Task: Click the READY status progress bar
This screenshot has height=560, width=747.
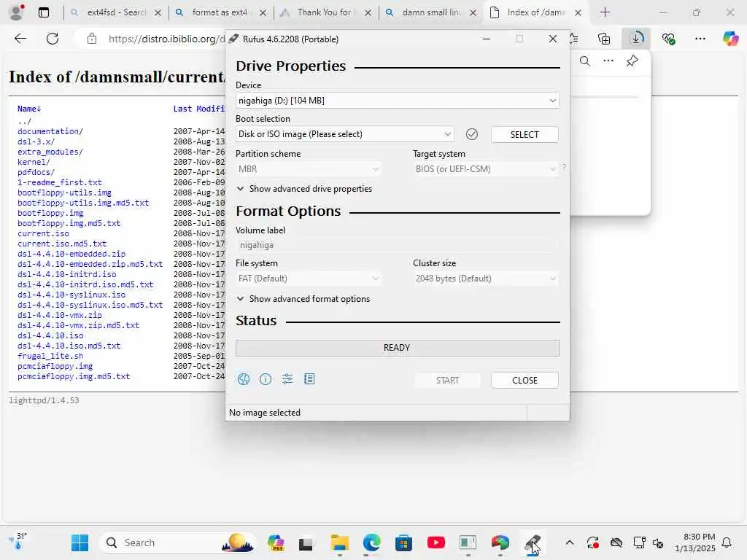Action: click(398, 348)
